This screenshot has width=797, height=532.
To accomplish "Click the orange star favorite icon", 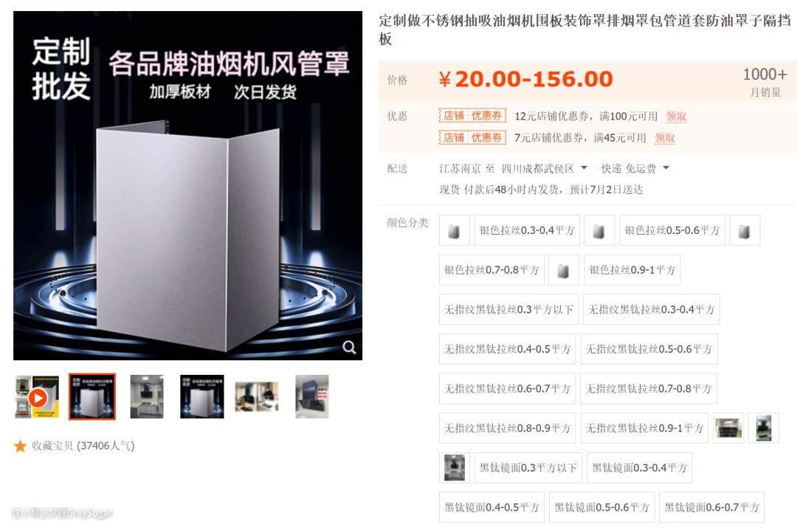I will 21,446.
